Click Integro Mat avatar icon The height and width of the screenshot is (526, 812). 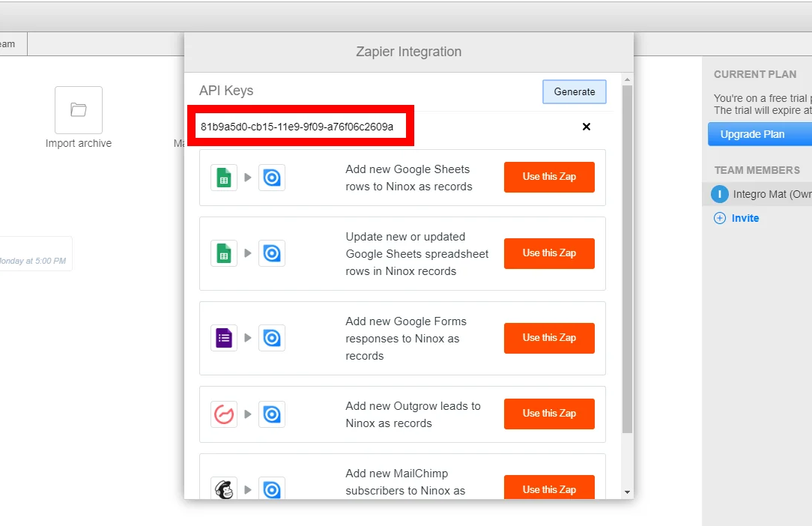[x=719, y=194]
